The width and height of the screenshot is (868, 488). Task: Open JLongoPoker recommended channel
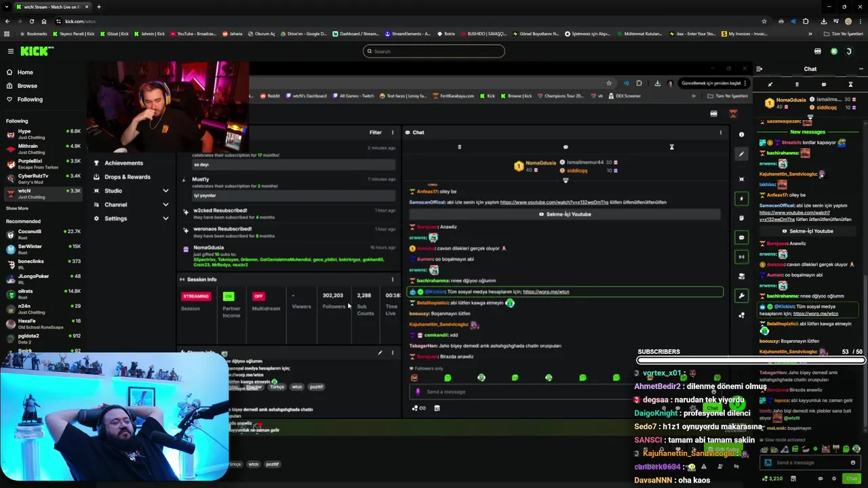(42, 279)
